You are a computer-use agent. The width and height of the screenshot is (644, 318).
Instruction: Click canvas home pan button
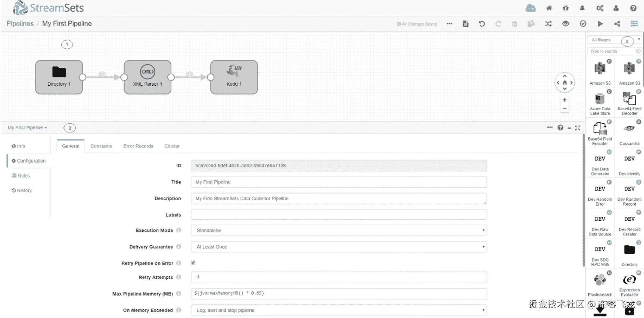pyautogui.click(x=564, y=83)
